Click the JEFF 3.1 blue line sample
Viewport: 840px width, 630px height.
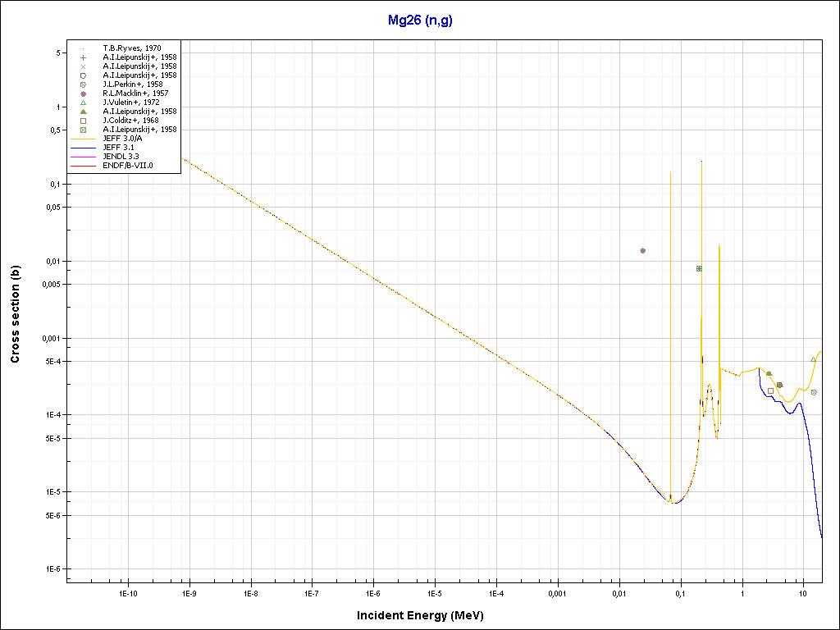tap(84, 148)
